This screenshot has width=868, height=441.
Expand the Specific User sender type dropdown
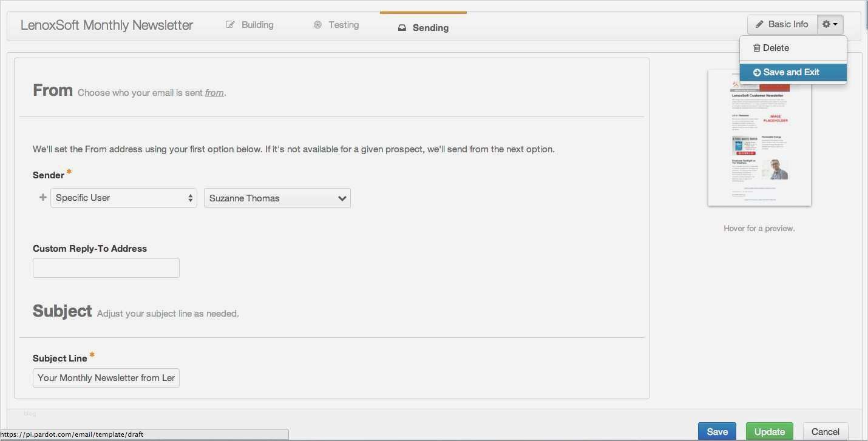pos(124,198)
